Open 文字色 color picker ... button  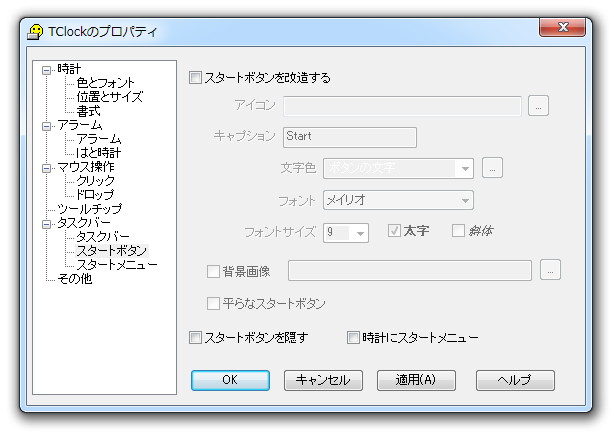492,168
